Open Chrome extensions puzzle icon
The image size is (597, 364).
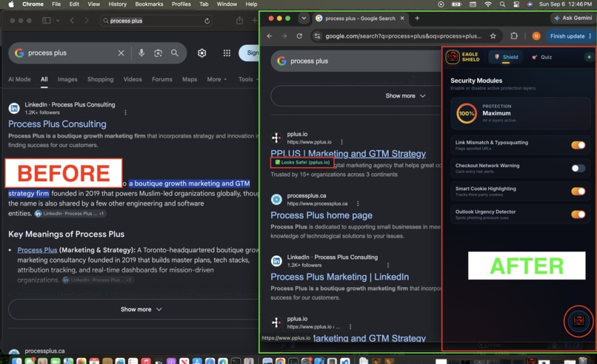tap(514, 36)
